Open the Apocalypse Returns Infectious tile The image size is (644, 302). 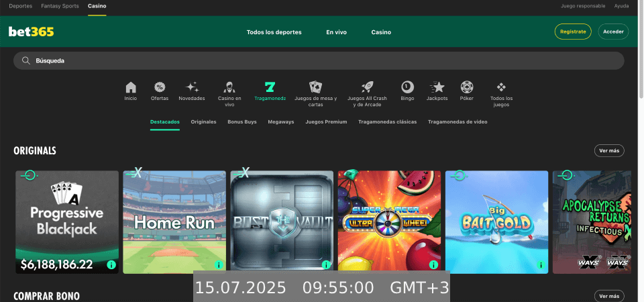(x=592, y=222)
